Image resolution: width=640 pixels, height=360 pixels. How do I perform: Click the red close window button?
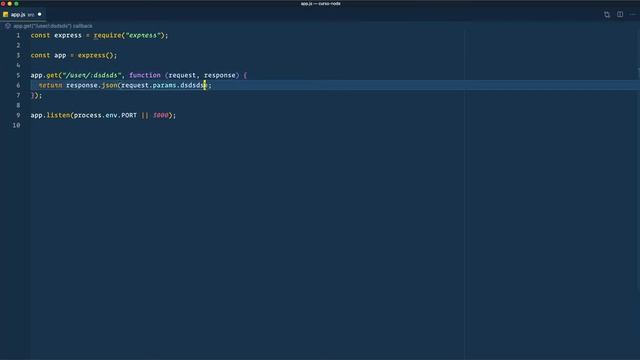coord(3,3)
